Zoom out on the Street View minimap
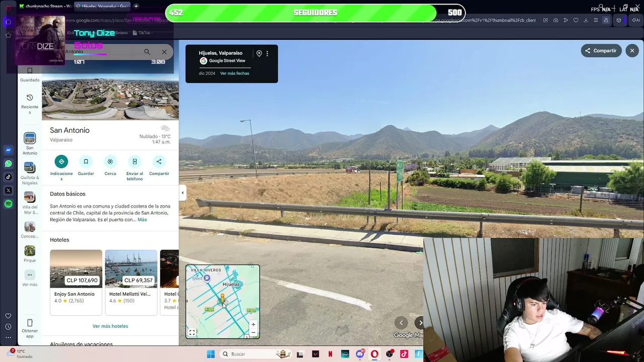 tap(253, 332)
